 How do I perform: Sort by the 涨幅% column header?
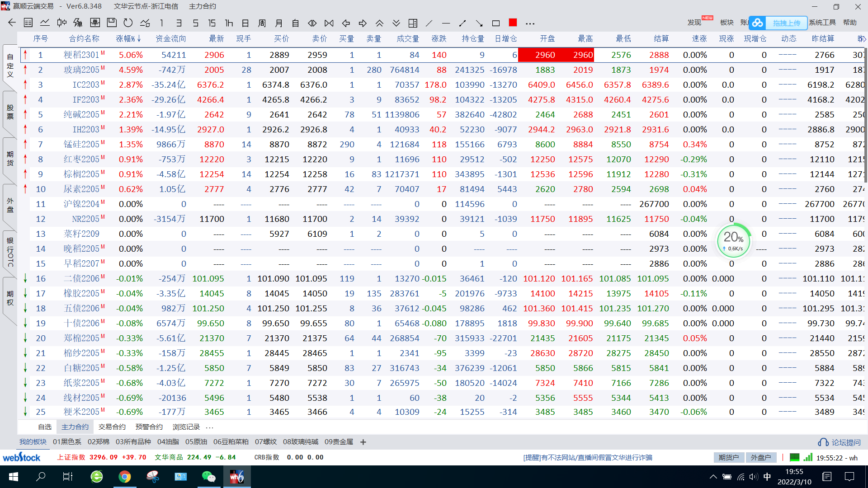128,38
